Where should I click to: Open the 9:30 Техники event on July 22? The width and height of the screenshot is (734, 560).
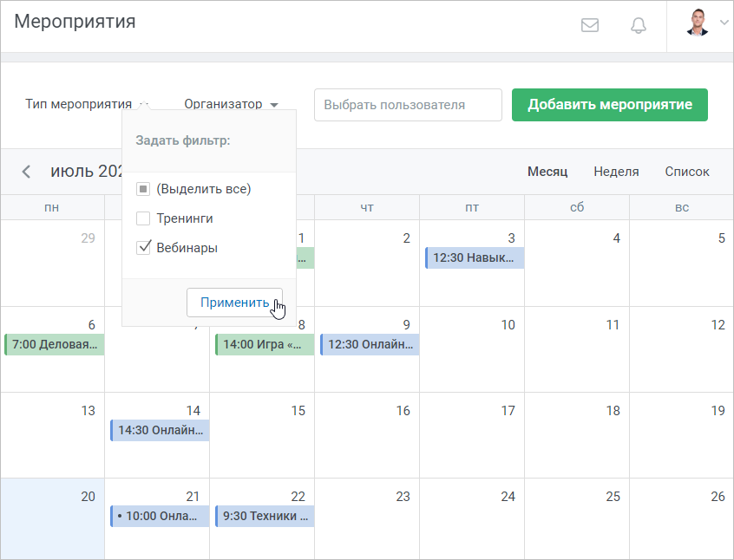265,517
